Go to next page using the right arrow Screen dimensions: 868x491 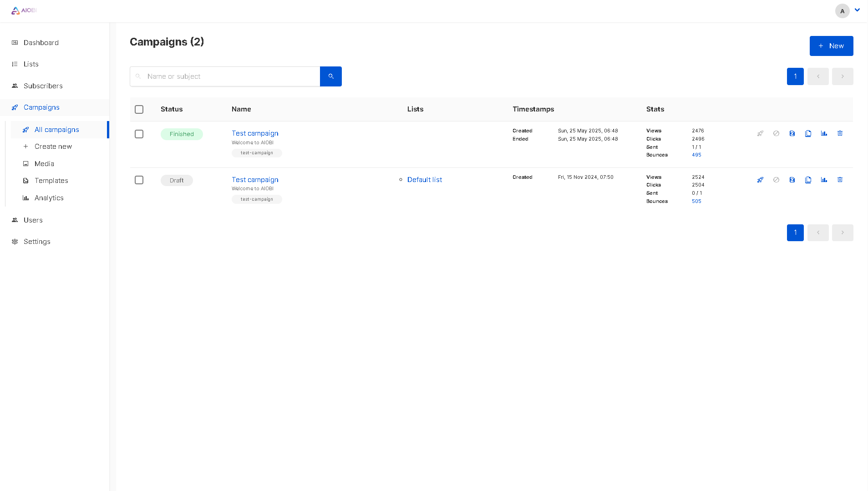click(x=843, y=76)
